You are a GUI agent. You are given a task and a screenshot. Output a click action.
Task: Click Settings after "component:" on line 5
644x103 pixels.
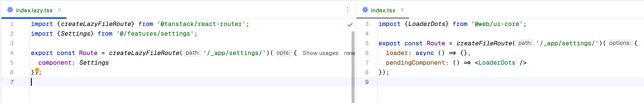click(94, 63)
